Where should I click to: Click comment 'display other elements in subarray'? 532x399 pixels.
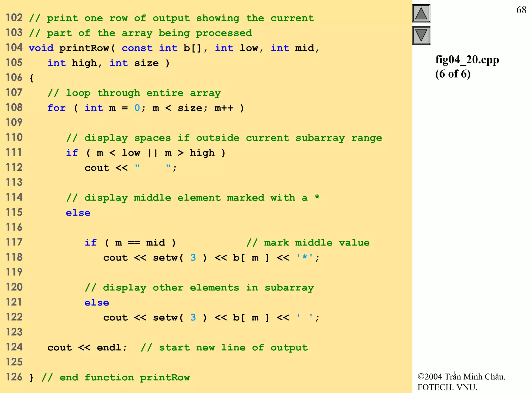[199, 288]
